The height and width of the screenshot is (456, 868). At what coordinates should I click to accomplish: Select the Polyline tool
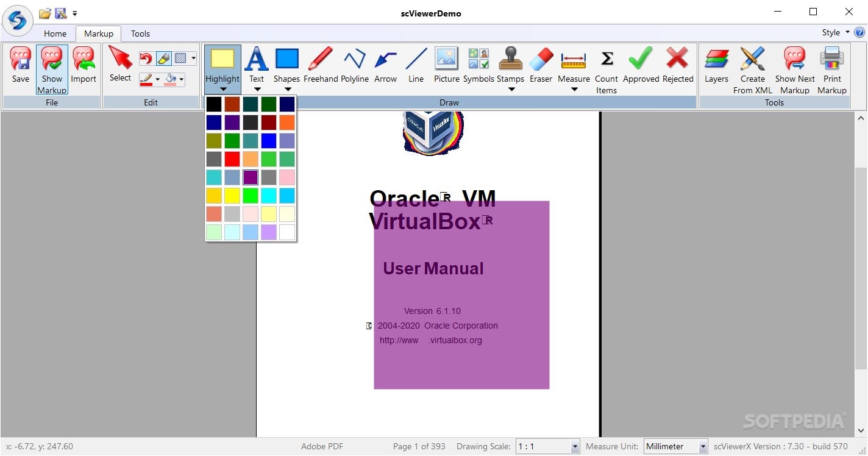click(354, 65)
